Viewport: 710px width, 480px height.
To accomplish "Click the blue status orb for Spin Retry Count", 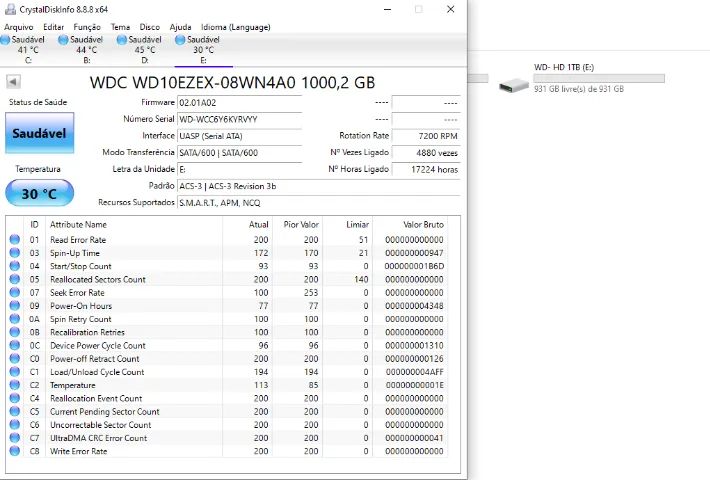I will (x=14, y=318).
